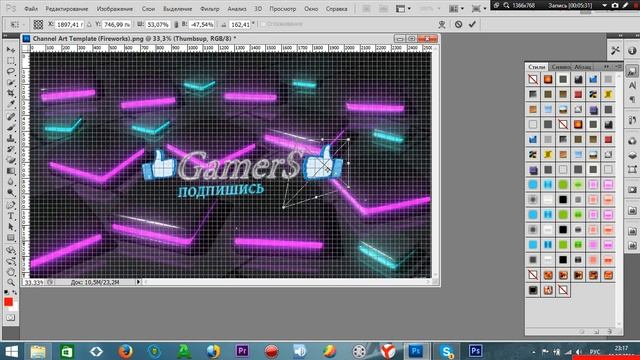This screenshot has width=640, height=360.
Task: Select the Hand tool
Action: click(11, 272)
